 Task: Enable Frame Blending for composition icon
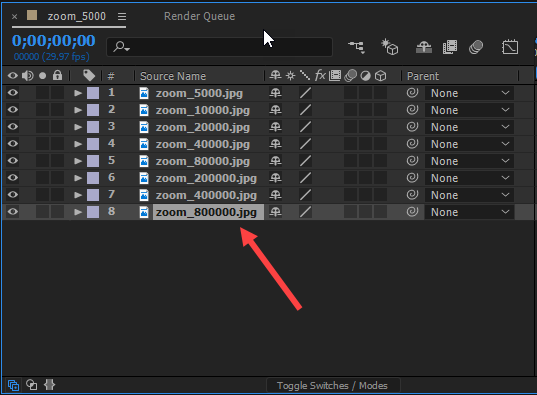[x=450, y=47]
